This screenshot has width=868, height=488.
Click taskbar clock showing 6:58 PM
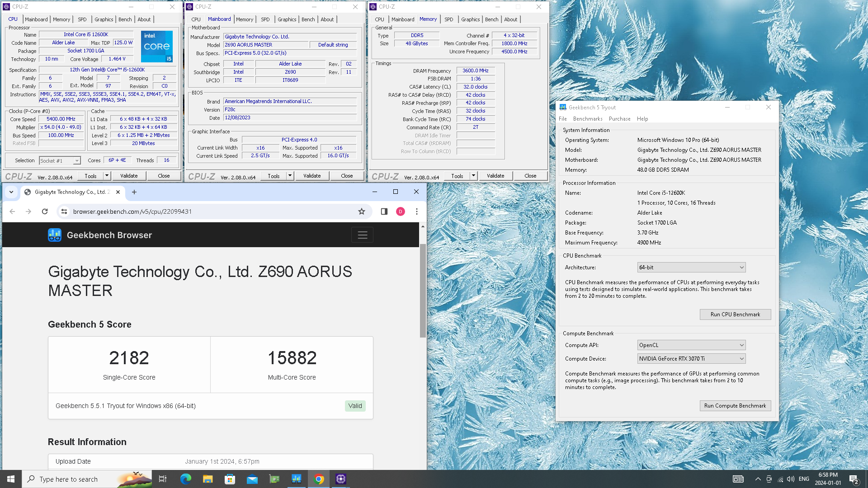point(828,479)
